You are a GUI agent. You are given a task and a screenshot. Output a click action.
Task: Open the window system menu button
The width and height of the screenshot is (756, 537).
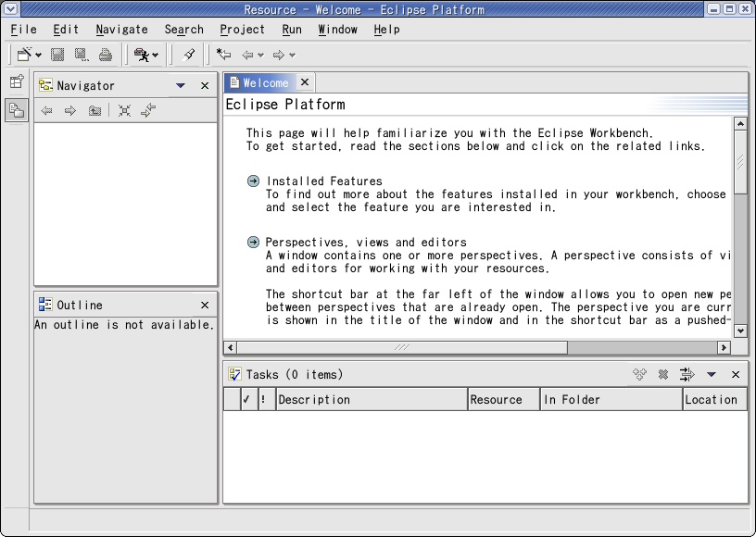pyautogui.click(x=10, y=8)
